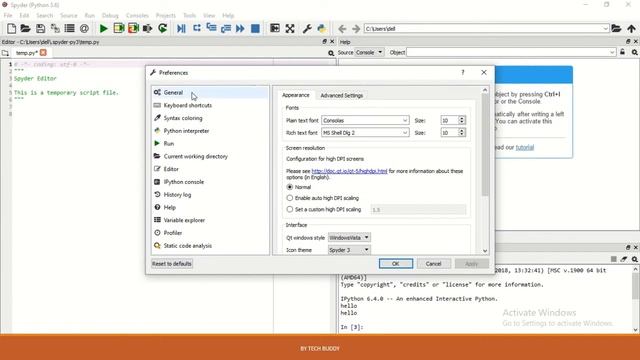Click the Browse working directory folder icon
The height and width of the screenshot is (360, 640).
coord(616,28)
